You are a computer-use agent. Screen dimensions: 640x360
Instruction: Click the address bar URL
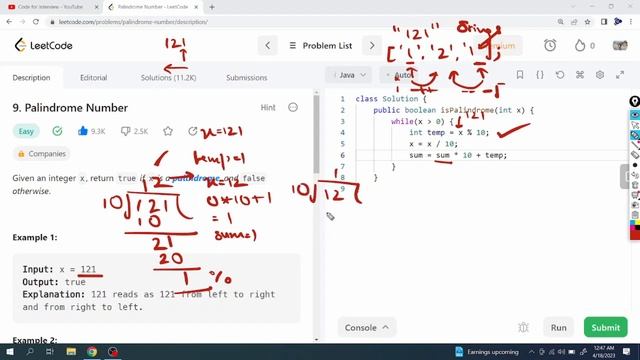(x=133, y=22)
